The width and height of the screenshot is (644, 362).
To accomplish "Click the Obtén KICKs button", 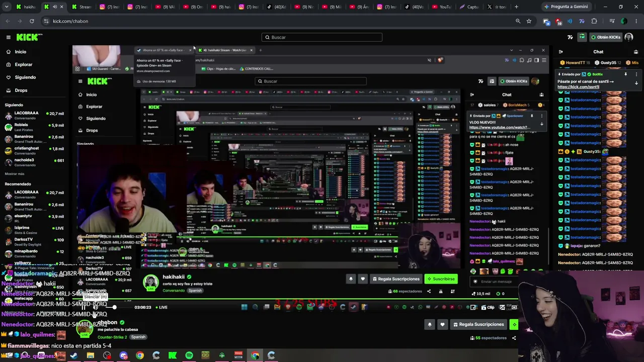I will (x=606, y=37).
